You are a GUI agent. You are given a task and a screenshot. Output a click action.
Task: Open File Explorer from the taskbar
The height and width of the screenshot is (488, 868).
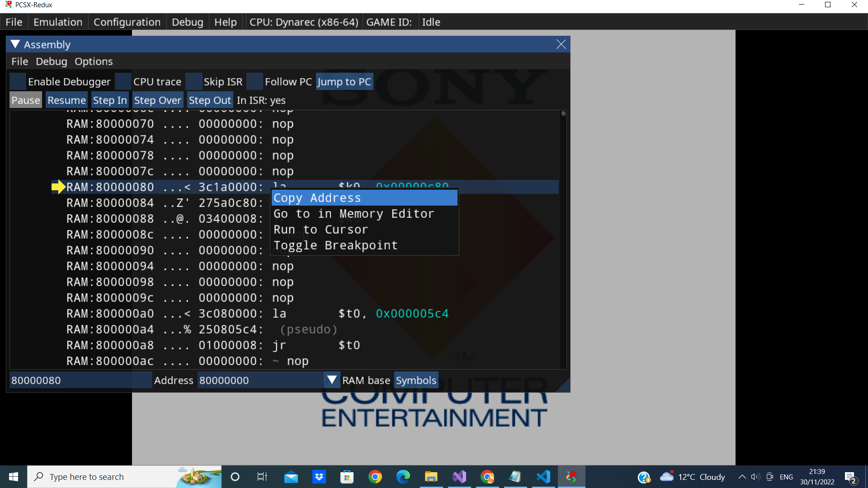click(431, 476)
